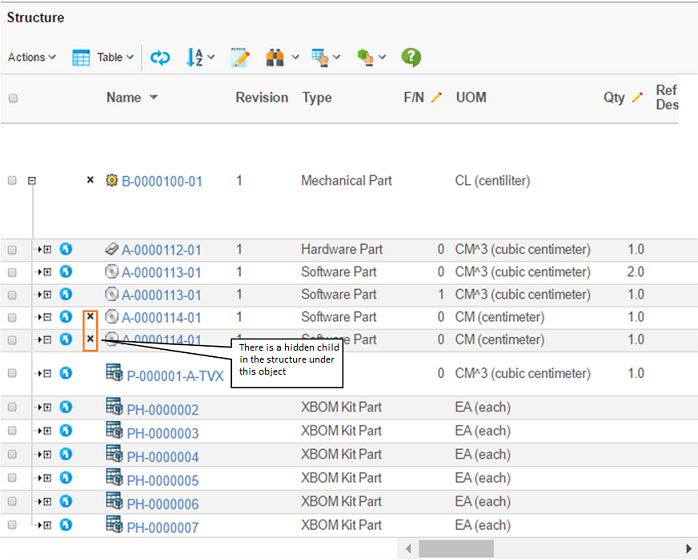
Task: Open the PH-0000006 kit part link
Action: [162, 504]
